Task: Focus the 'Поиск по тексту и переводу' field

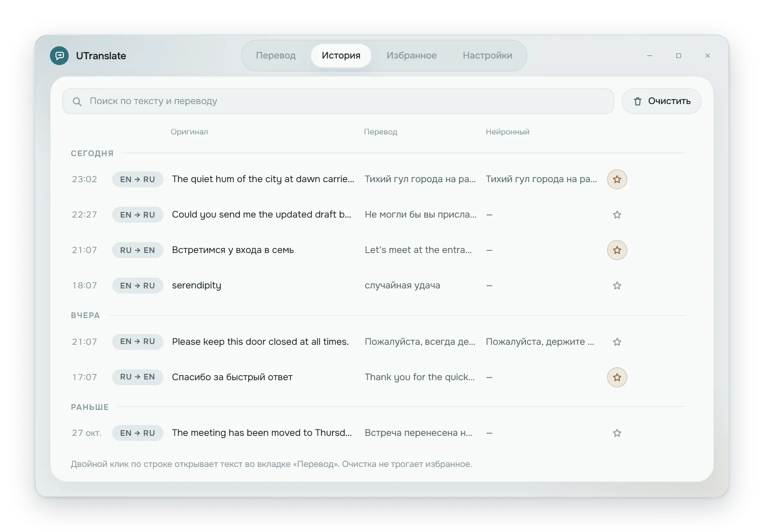Action: pos(338,101)
